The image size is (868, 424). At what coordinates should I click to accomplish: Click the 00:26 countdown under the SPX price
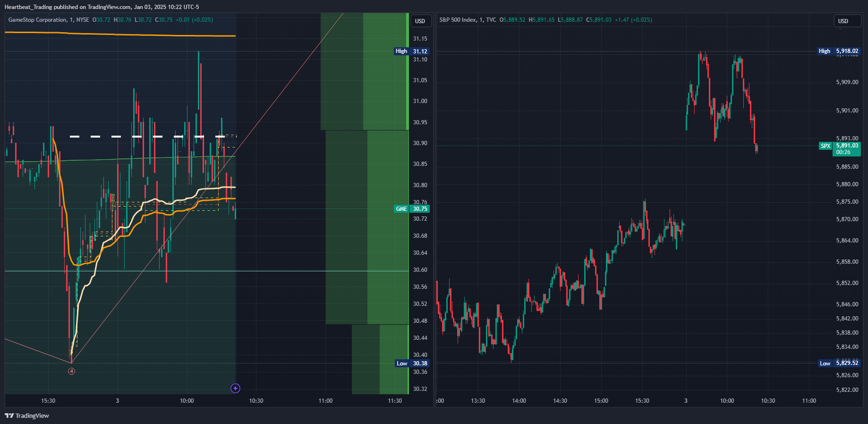843,152
